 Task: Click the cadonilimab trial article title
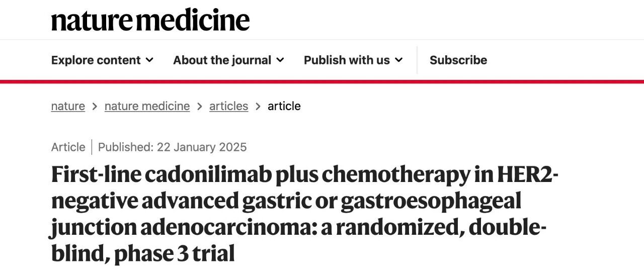click(x=305, y=214)
